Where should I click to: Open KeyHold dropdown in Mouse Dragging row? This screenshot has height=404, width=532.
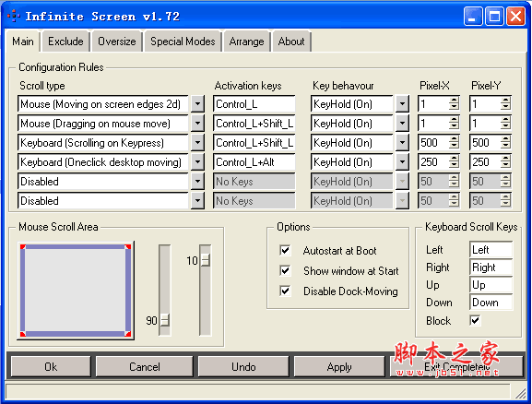(402, 124)
